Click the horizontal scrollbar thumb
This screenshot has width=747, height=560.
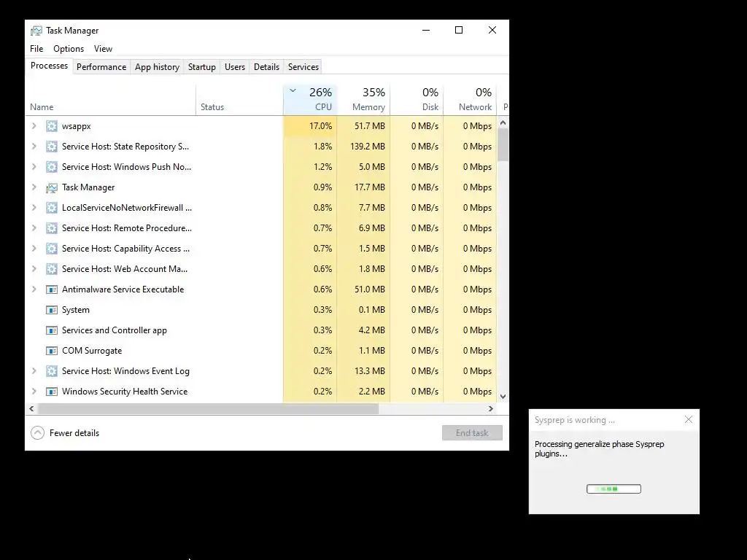click(208, 408)
